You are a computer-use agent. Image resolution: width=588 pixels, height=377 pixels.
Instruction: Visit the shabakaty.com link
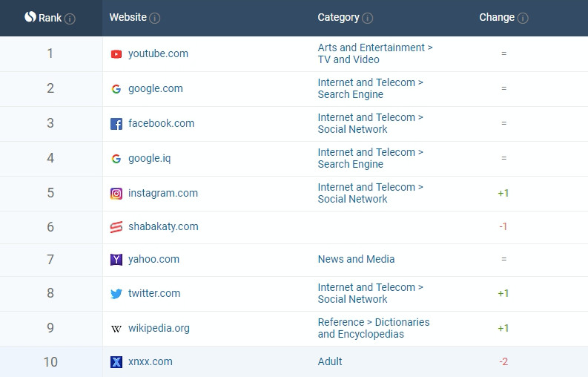(163, 227)
